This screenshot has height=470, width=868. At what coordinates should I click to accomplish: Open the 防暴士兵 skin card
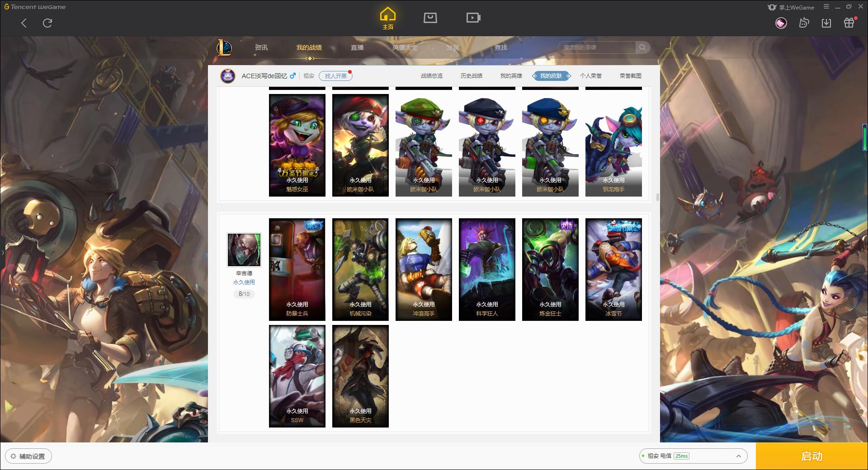click(297, 269)
